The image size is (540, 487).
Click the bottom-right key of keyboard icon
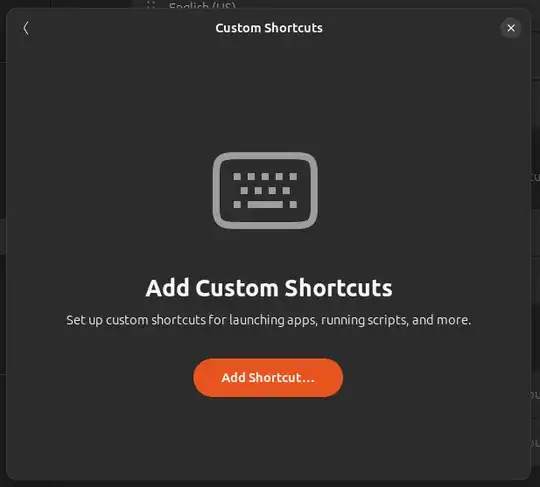pos(293,205)
